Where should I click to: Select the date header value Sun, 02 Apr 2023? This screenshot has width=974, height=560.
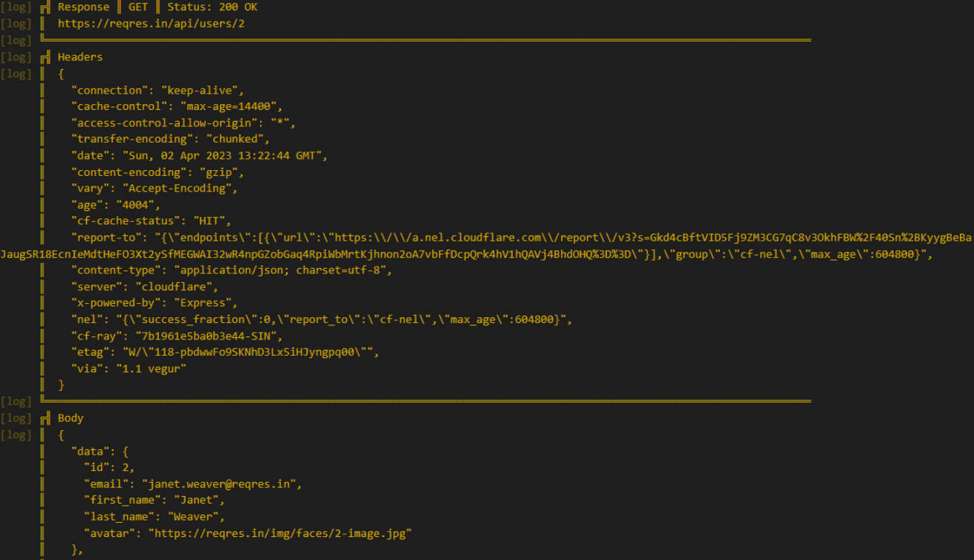coord(222,156)
